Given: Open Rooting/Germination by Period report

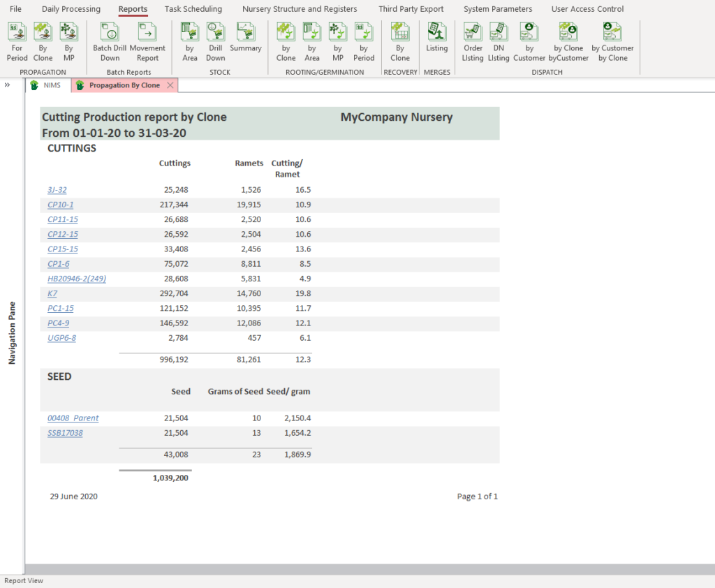Looking at the screenshot, I should pos(364,41).
